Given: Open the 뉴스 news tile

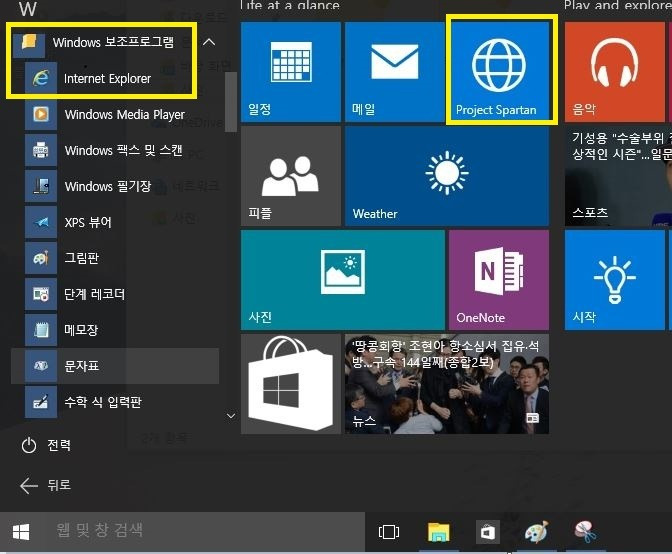Looking at the screenshot, I should pos(447,384).
